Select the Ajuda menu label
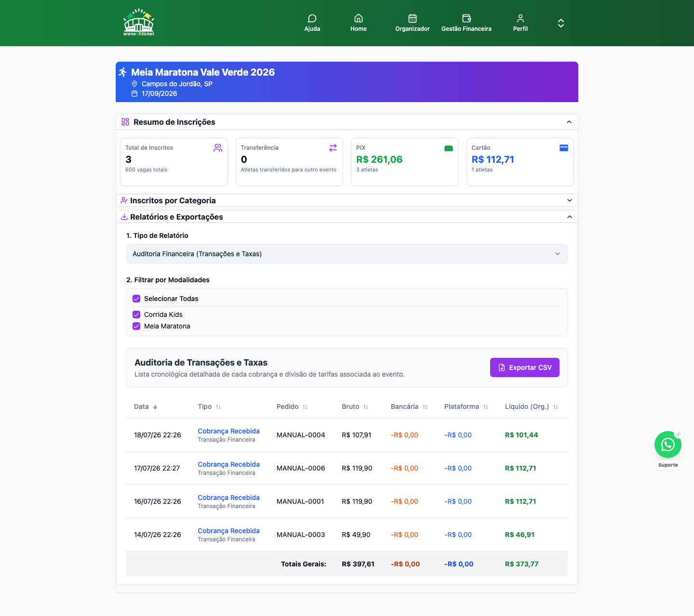The width and height of the screenshot is (694, 616). click(x=312, y=29)
